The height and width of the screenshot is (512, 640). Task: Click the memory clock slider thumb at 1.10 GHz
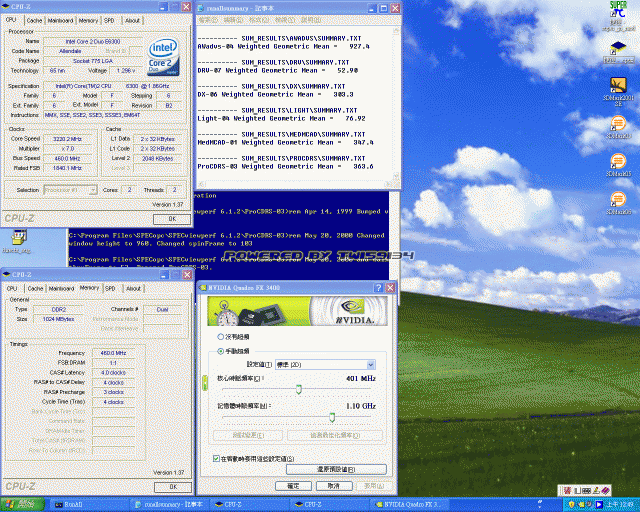(332, 417)
